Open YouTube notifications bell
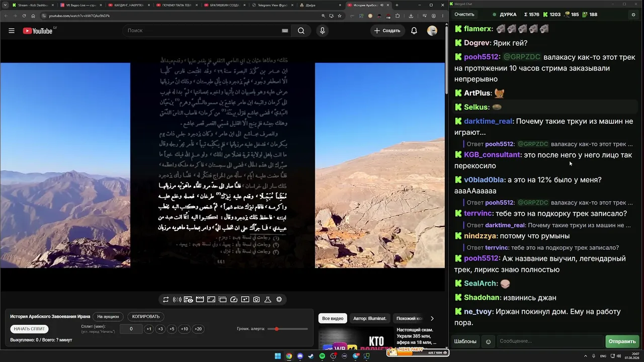 (414, 31)
